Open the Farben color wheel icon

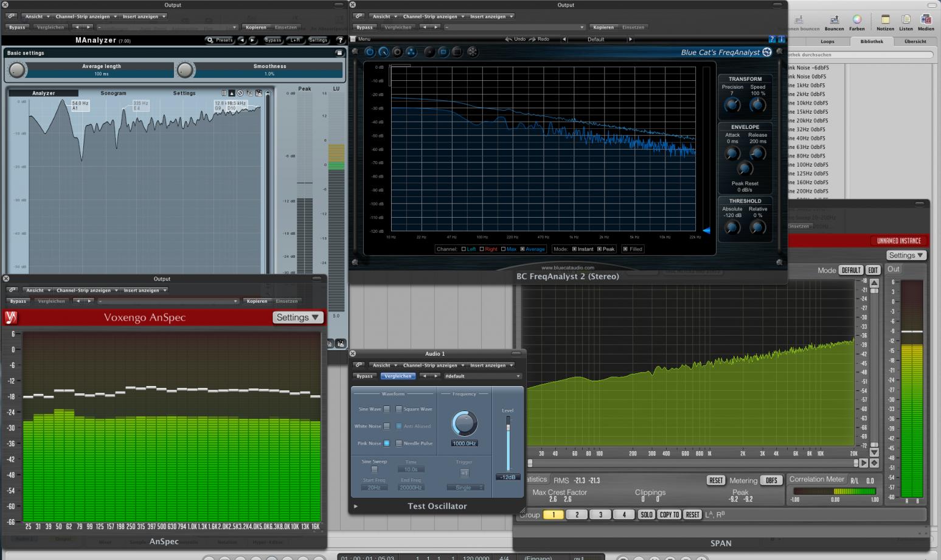tap(856, 22)
